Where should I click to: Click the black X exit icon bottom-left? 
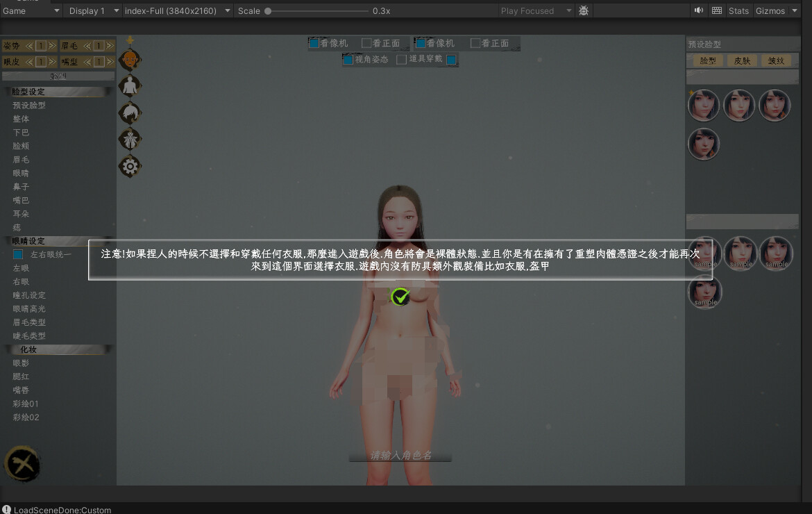[x=22, y=463]
